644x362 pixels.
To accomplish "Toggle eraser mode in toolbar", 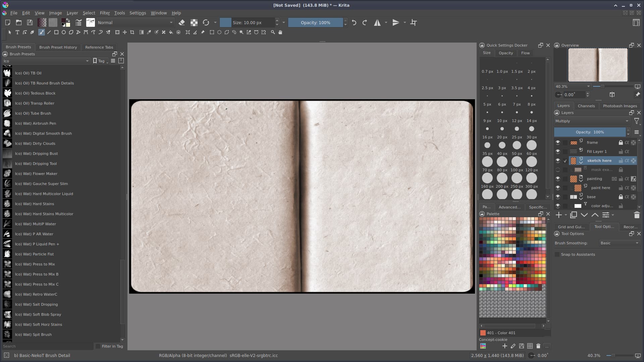I will pyautogui.click(x=181, y=22).
